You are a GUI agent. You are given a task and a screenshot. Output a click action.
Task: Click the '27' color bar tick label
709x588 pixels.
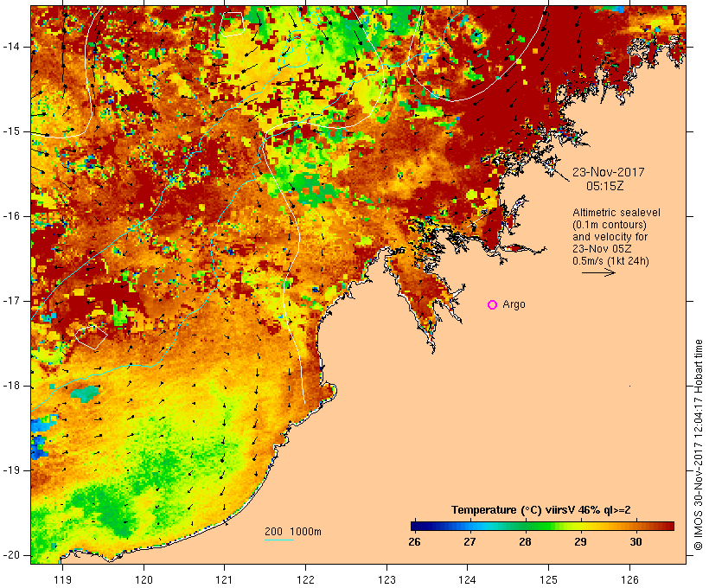pyautogui.click(x=469, y=542)
